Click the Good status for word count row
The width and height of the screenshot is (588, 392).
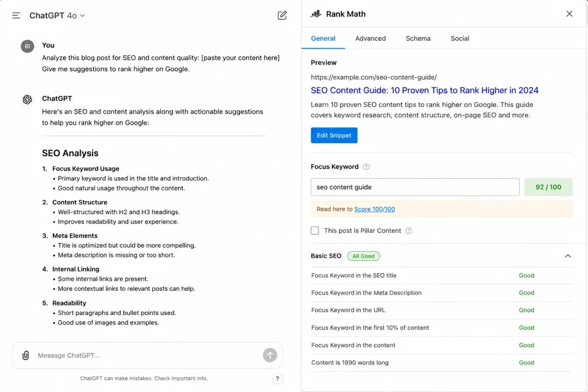click(x=527, y=363)
